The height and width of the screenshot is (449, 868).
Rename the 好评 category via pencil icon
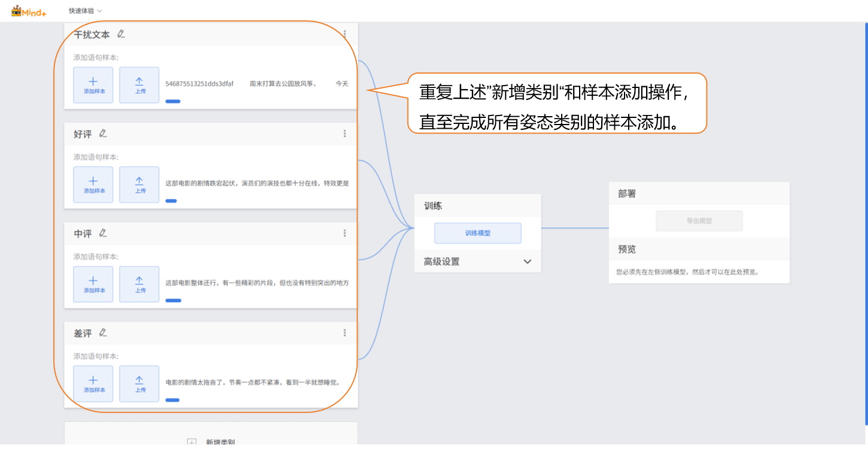pyautogui.click(x=103, y=134)
